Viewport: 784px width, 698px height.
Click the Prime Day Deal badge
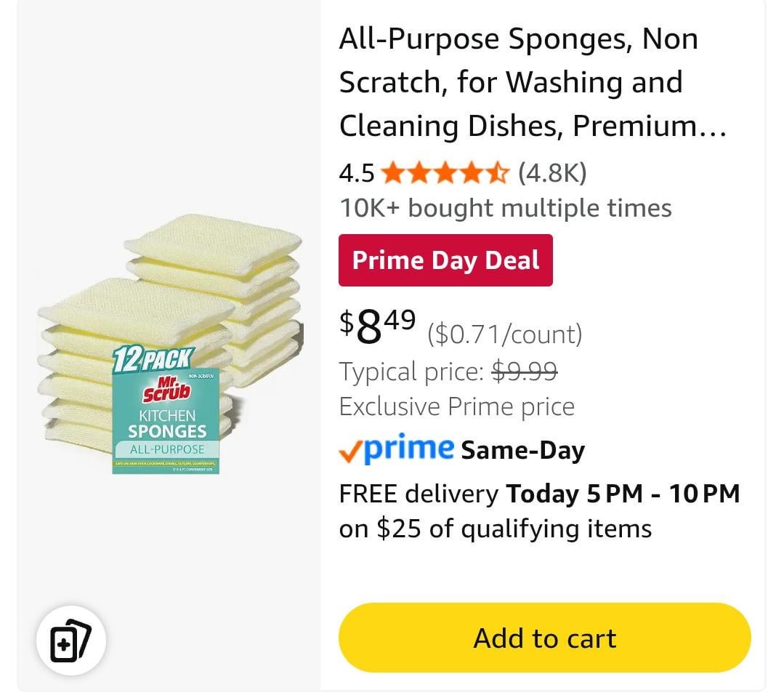pos(445,260)
